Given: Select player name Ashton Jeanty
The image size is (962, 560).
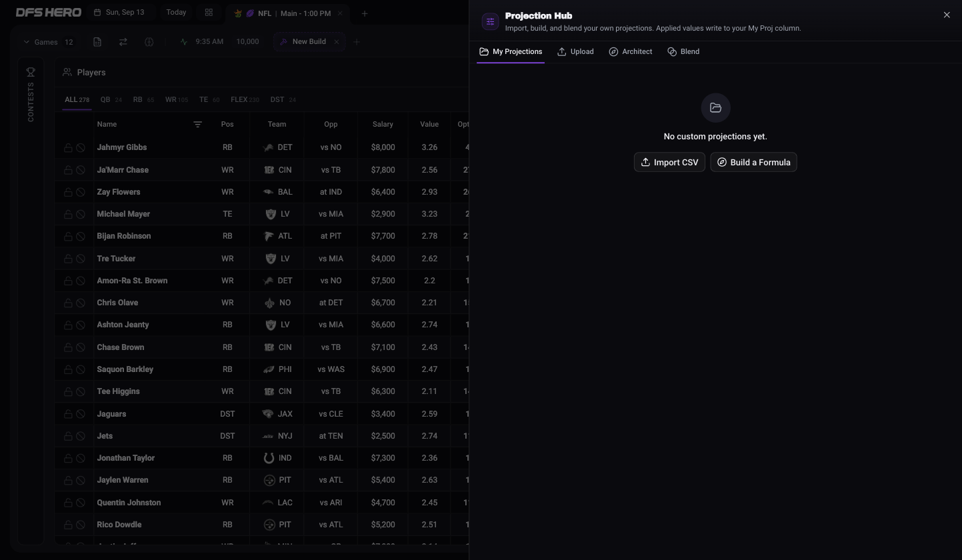Looking at the screenshot, I should click(123, 325).
